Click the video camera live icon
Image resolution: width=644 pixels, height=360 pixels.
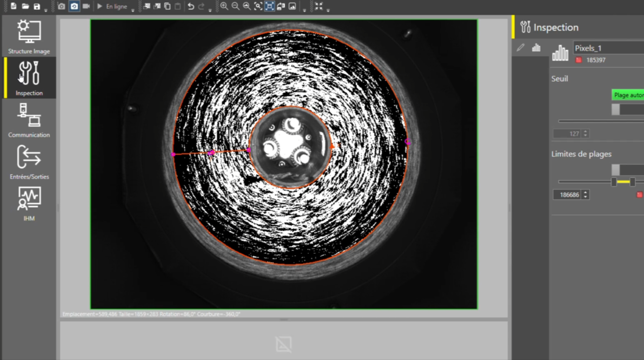pyautogui.click(x=86, y=6)
